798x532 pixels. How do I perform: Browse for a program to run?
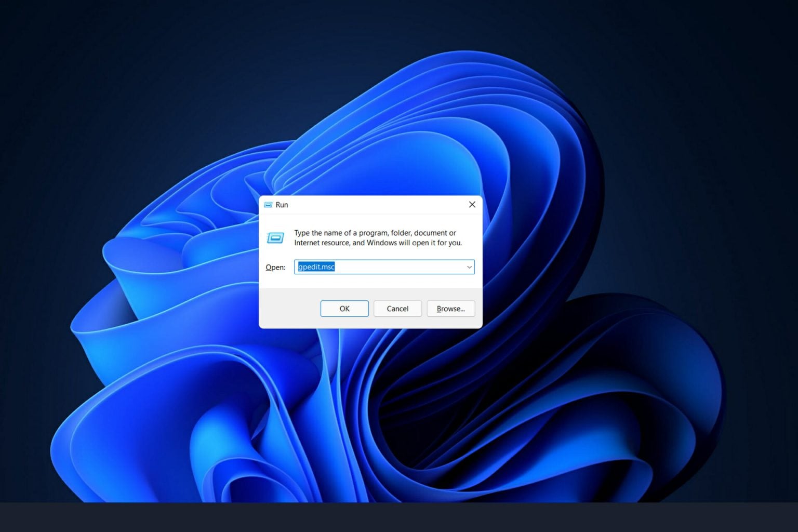pyautogui.click(x=450, y=308)
